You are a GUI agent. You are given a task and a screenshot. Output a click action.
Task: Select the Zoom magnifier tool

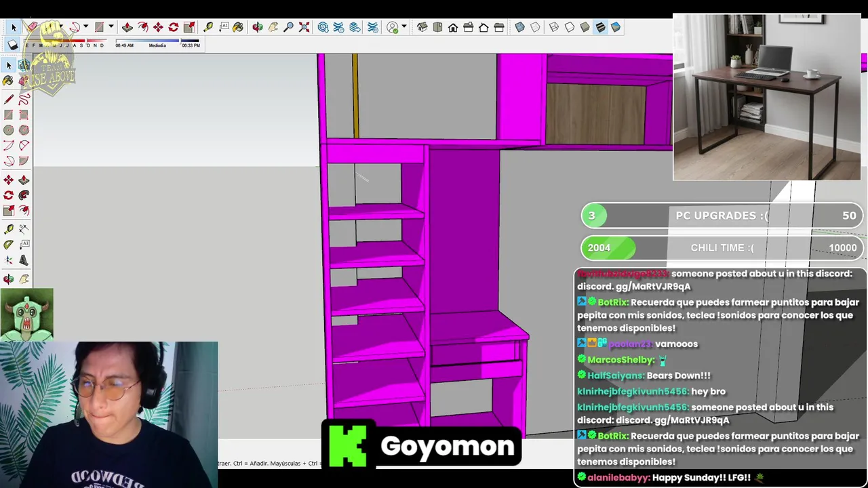[289, 27]
